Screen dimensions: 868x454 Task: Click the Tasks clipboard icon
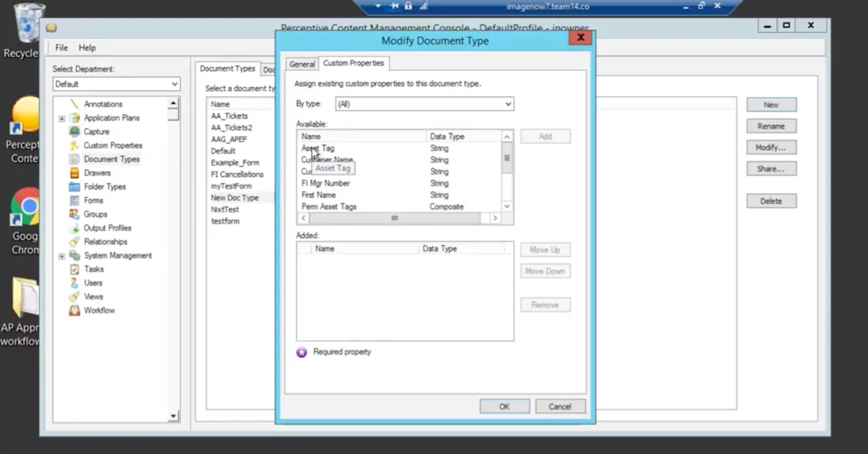75,268
